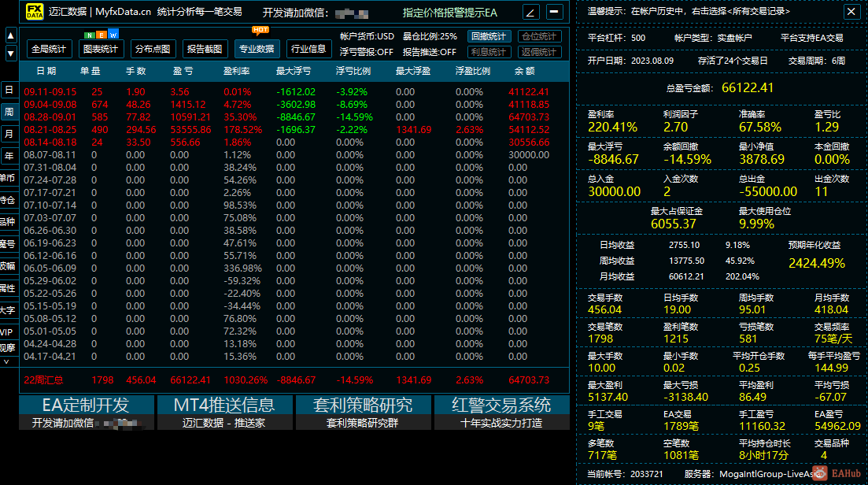Click the 帐户货币 USD label
Image resolution: width=868 pixels, height=485 pixels.
pos(367,36)
